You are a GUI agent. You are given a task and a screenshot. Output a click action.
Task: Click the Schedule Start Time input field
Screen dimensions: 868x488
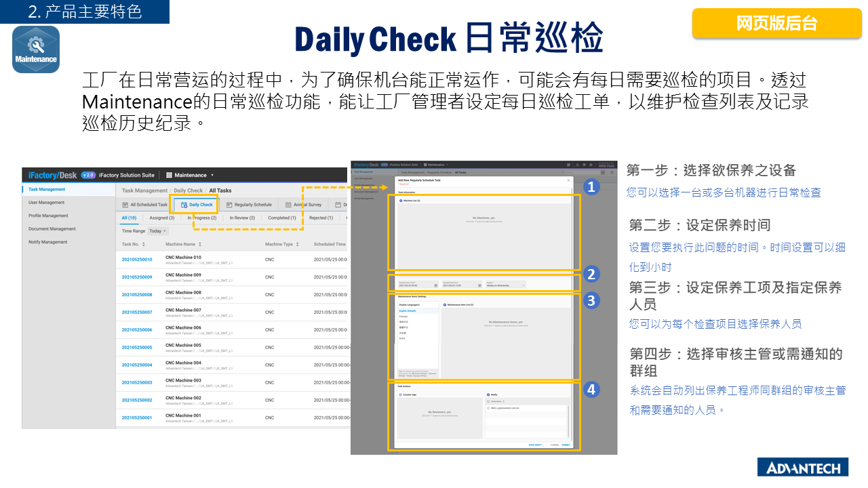pyautogui.click(x=418, y=285)
